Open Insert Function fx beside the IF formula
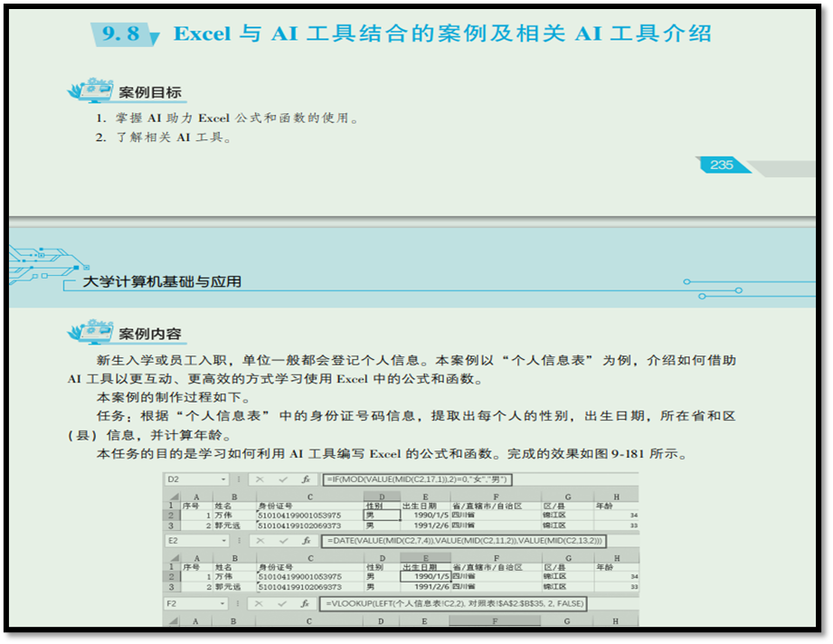The height and width of the screenshot is (644, 833). click(306, 479)
